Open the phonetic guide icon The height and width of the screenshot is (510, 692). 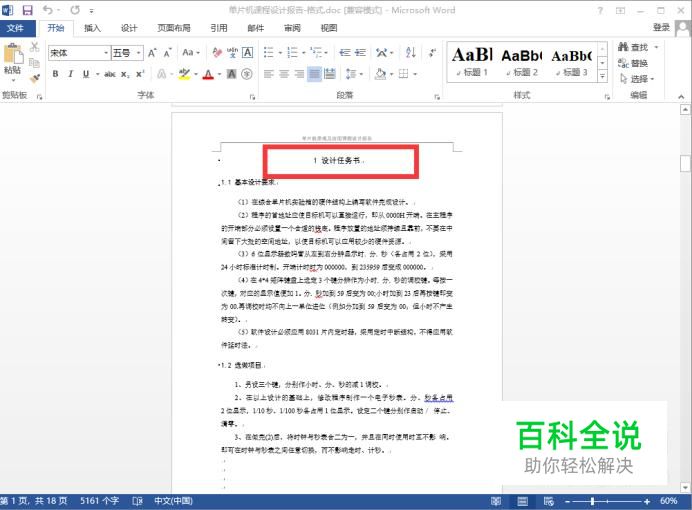232,53
